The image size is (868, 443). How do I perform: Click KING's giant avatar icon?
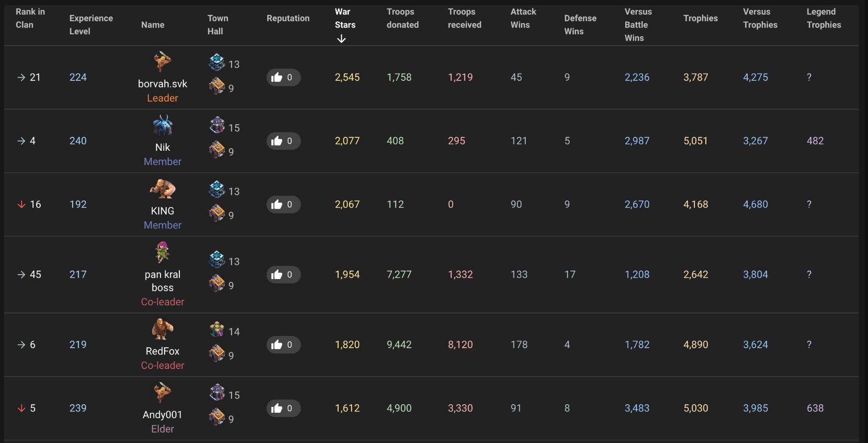[162, 189]
